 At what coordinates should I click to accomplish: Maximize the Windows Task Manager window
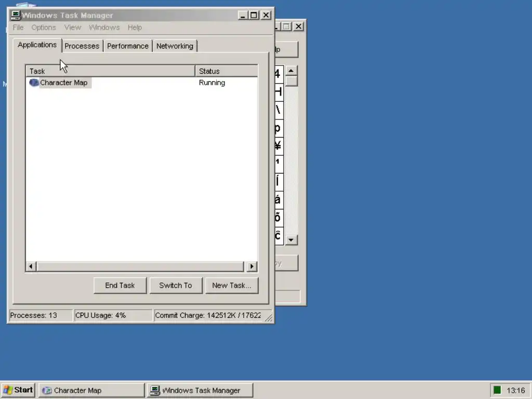click(254, 15)
